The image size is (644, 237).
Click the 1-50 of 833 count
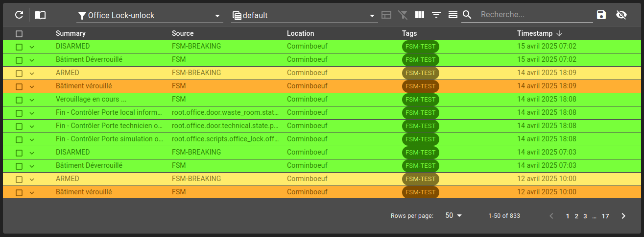click(504, 216)
